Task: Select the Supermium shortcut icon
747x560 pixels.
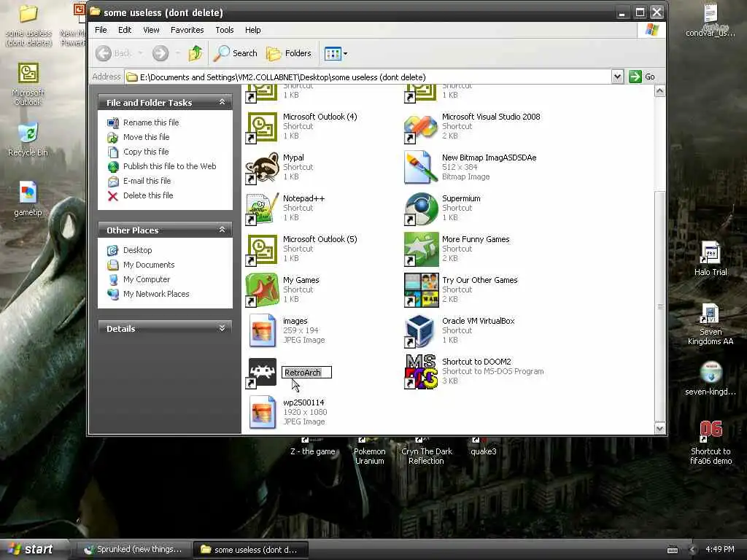Action: (x=421, y=209)
